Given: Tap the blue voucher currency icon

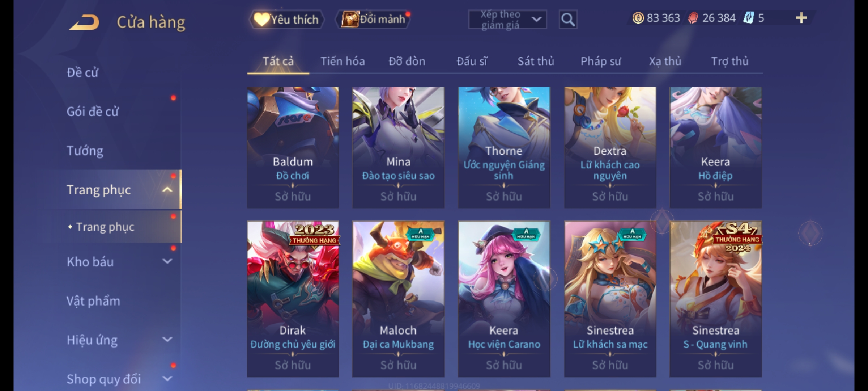Looking at the screenshot, I should (x=748, y=18).
